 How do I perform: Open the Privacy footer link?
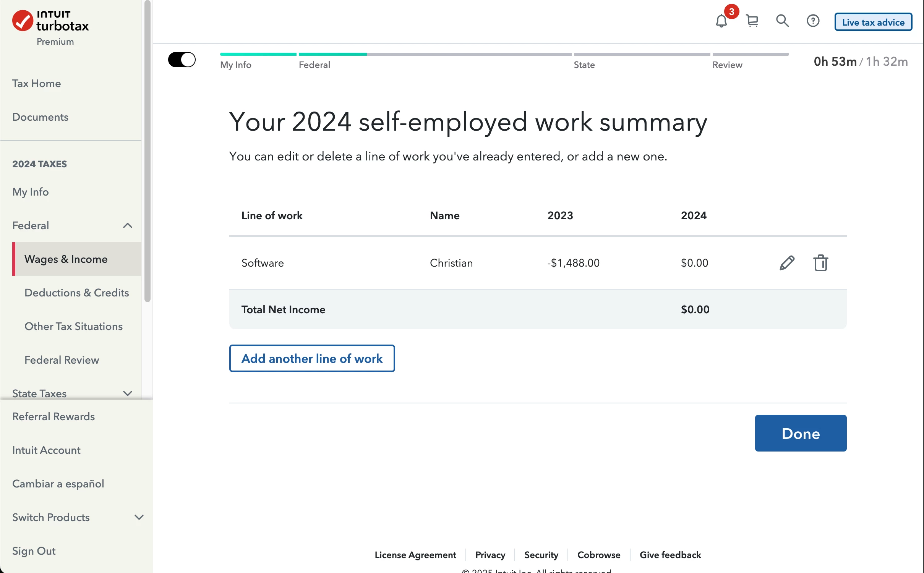tap(490, 555)
